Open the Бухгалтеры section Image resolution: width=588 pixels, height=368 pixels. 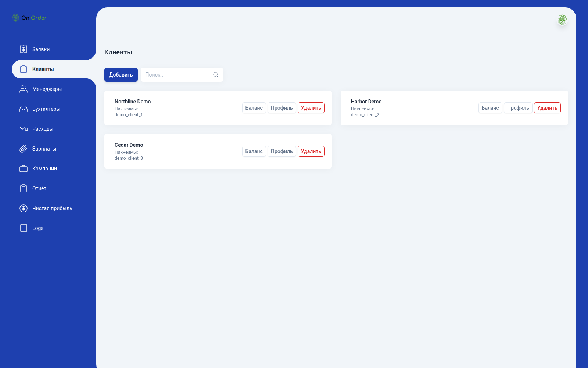click(x=54, y=109)
